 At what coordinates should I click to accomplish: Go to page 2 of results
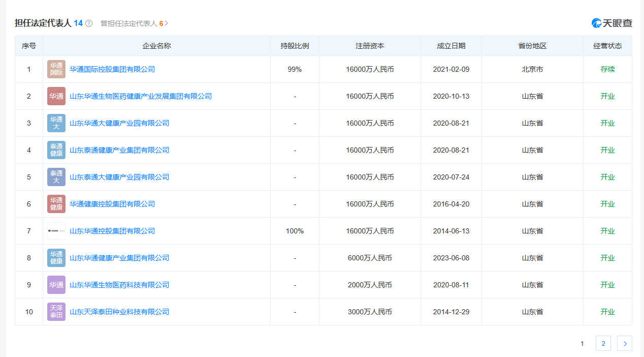[603, 343]
